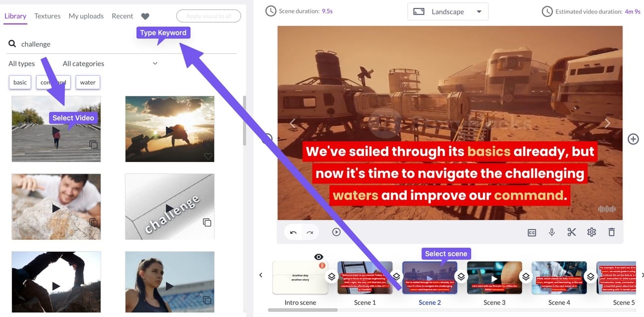This screenshot has height=317, width=644.
Task: Click the microphone voice-over icon
Action: pyautogui.click(x=552, y=232)
